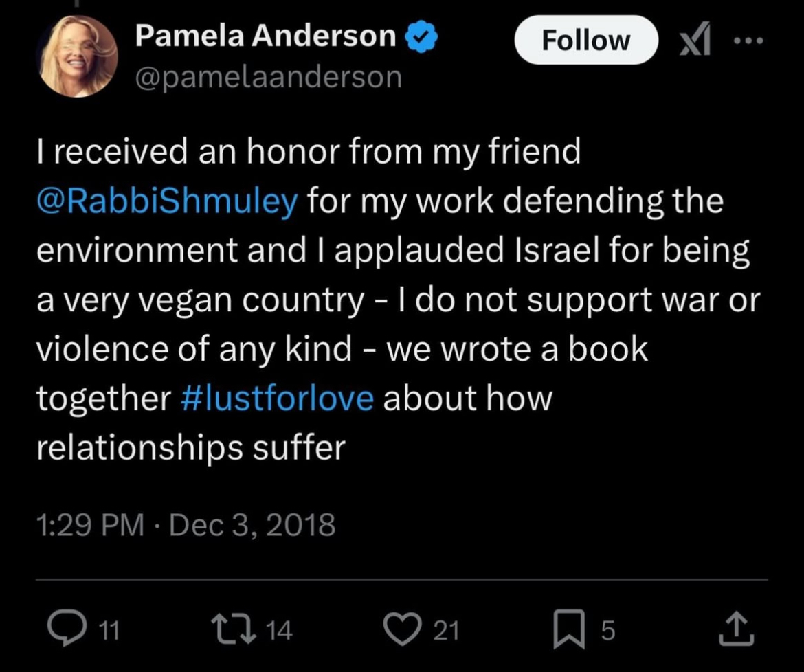Image resolution: width=804 pixels, height=672 pixels.
Task: Click the reply speech bubble icon
Action: (x=67, y=629)
